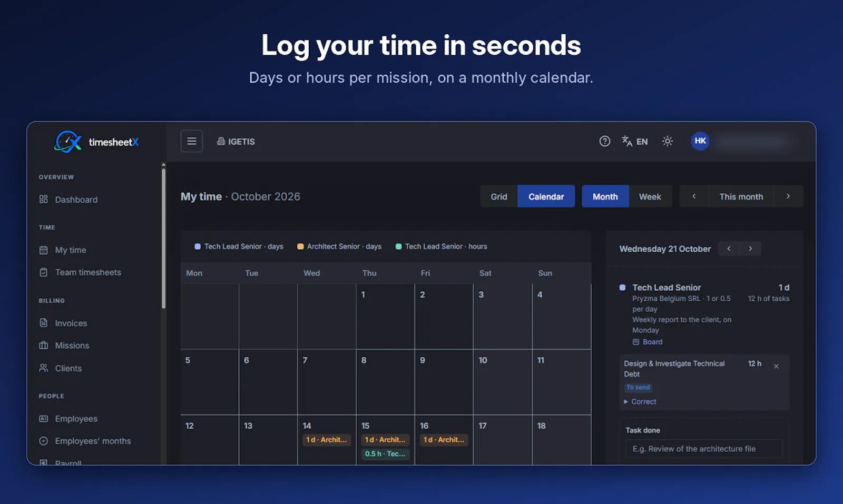Open Clients in the sidebar
This screenshot has height=504, width=843.
point(61,368)
